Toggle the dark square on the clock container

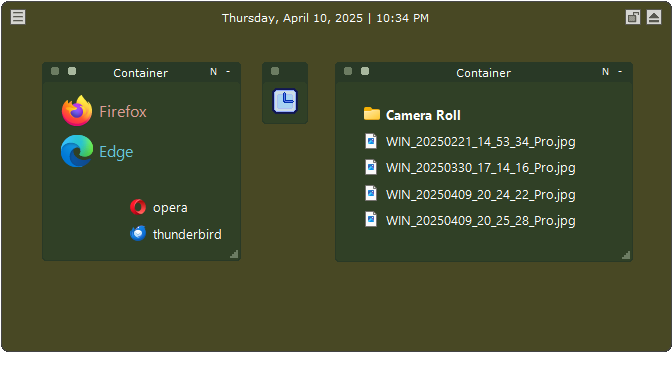[x=275, y=71]
